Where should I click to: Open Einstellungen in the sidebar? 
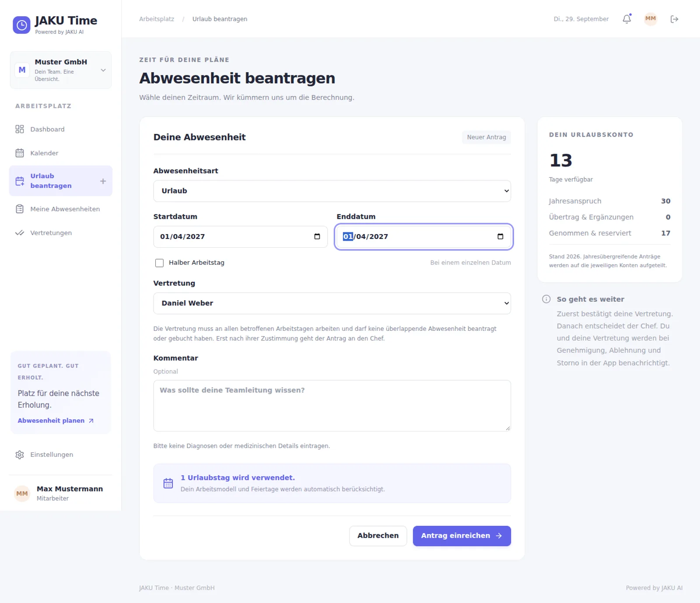tap(61, 455)
